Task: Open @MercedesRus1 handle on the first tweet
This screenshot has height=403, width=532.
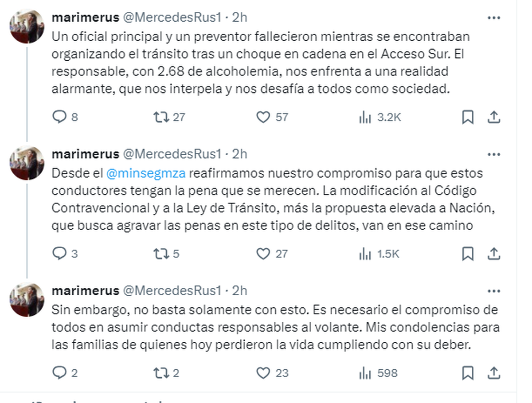Action: coord(171,17)
